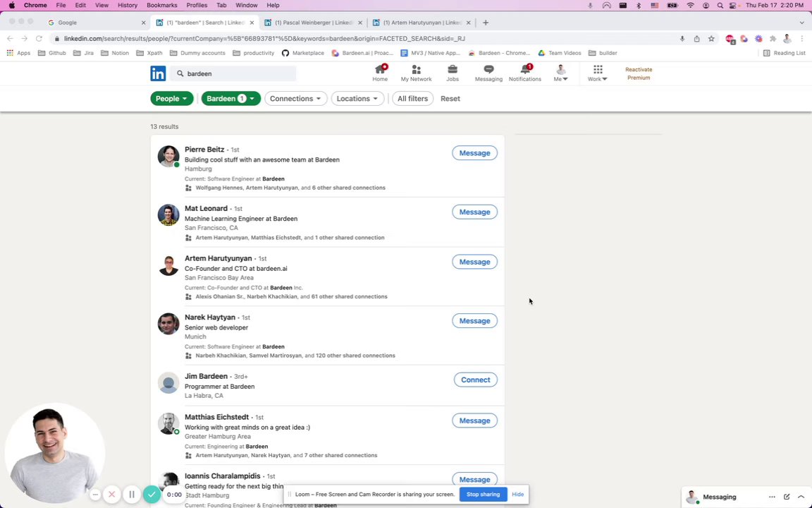Screen dimensions: 812x508
Task: Open Marketplace GitHub bookmark
Action: click(303, 53)
